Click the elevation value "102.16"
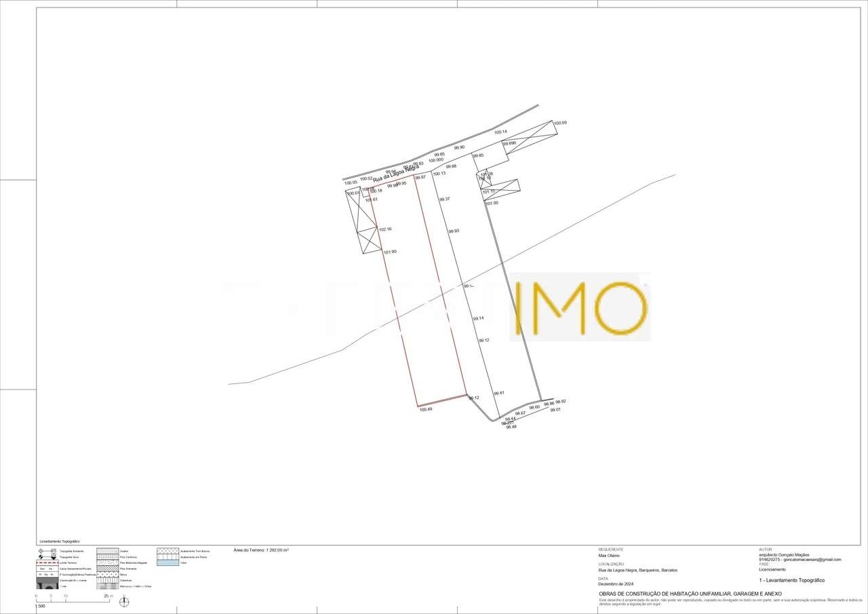 pyautogui.click(x=385, y=229)
